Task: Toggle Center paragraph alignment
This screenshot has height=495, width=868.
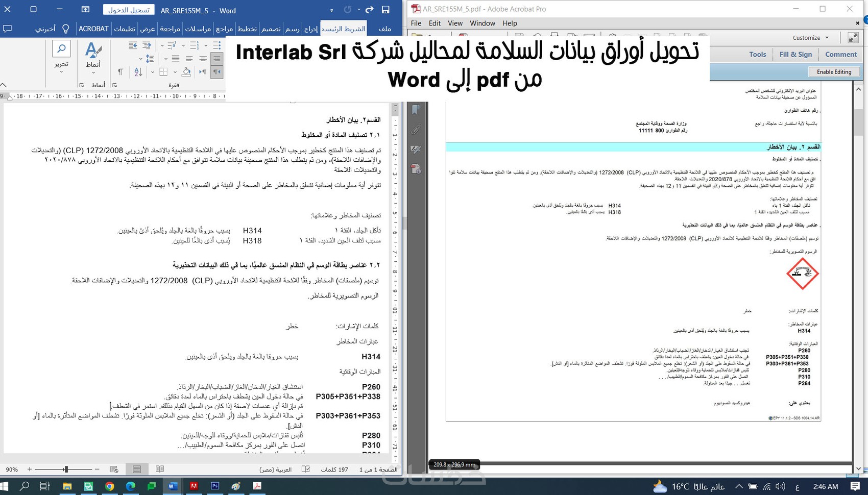Action: tap(203, 59)
